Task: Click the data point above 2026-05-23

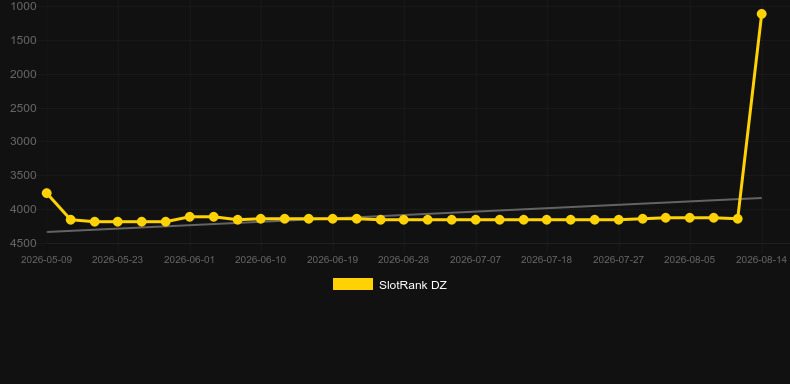Action: [x=118, y=222]
